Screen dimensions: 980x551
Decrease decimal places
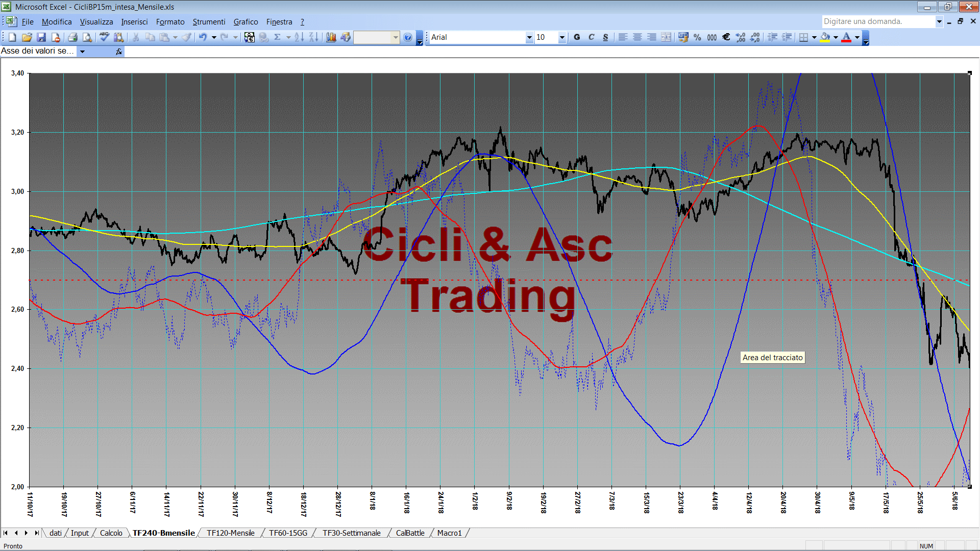(755, 37)
